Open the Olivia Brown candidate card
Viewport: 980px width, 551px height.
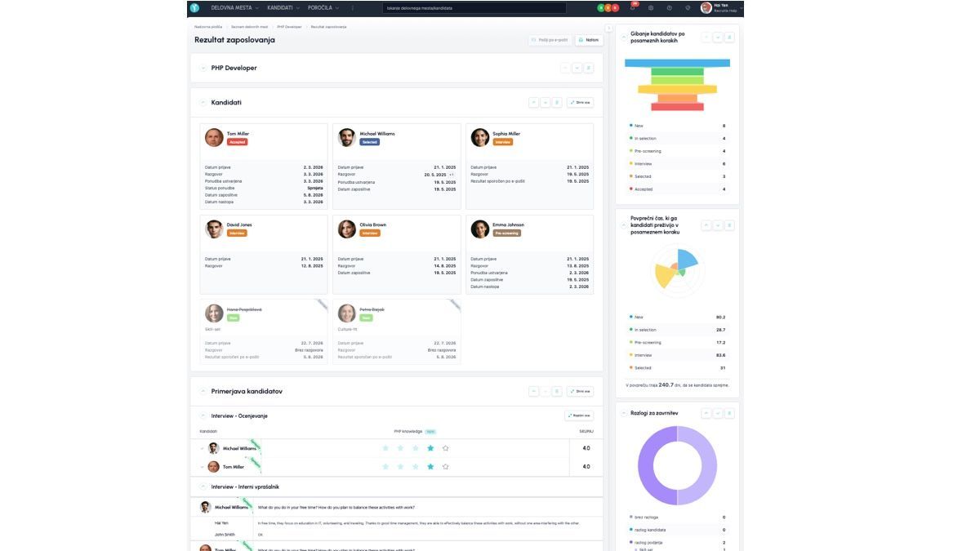pyautogui.click(x=396, y=253)
